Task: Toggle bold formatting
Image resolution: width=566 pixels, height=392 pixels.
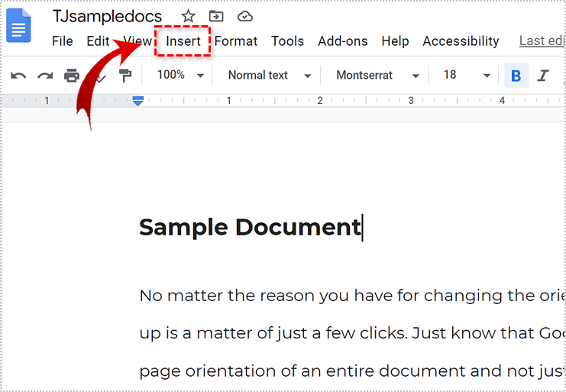Action: (516, 76)
